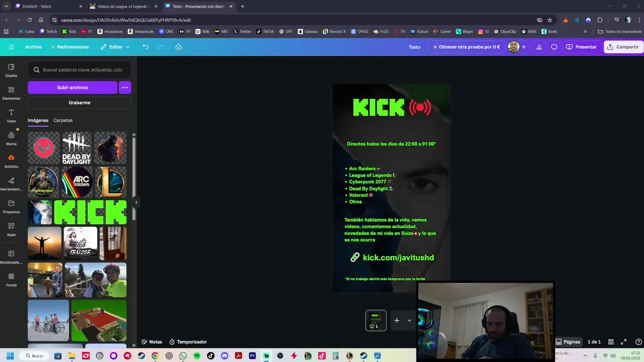Collapse the side panel with arrow handle
Image resolution: width=644 pixels, height=362 pixels.
[x=136, y=202]
